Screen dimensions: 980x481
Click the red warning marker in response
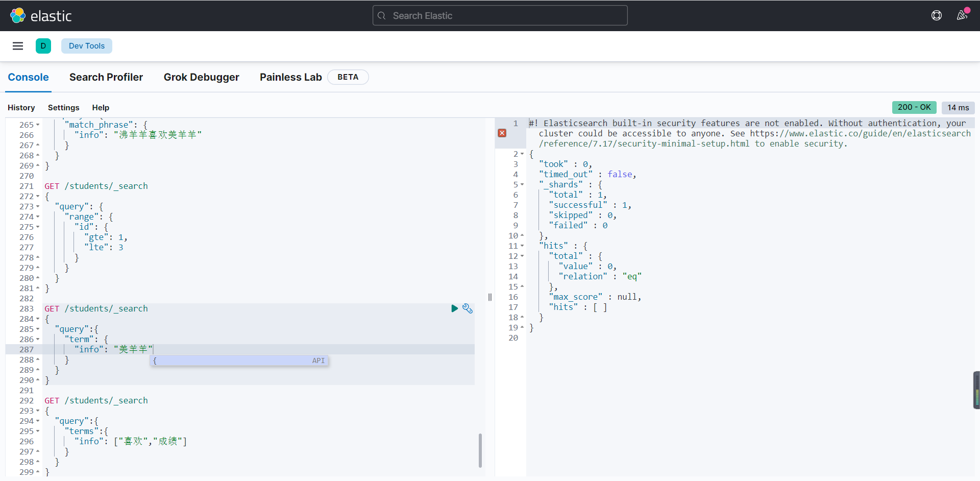tap(502, 133)
